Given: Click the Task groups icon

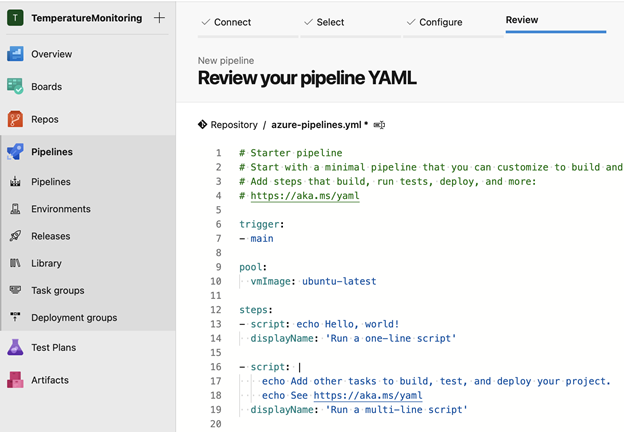Looking at the screenshot, I should (15, 290).
